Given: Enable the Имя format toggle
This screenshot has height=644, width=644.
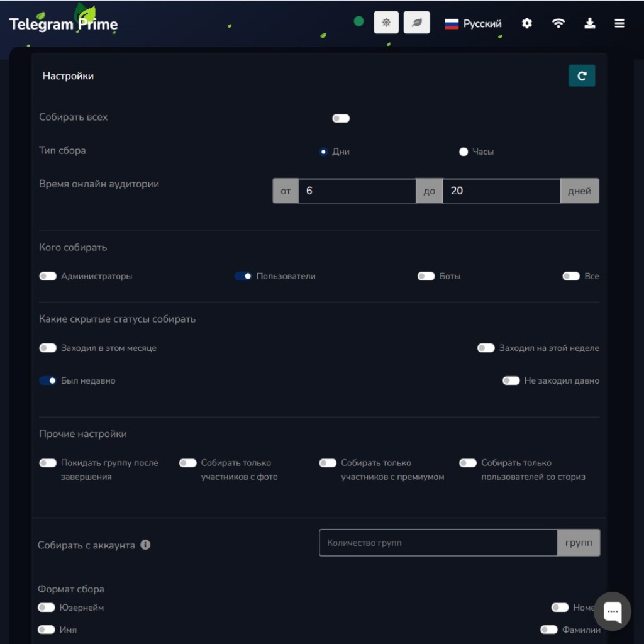Looking at the screenshot, I should click(47, 630).
